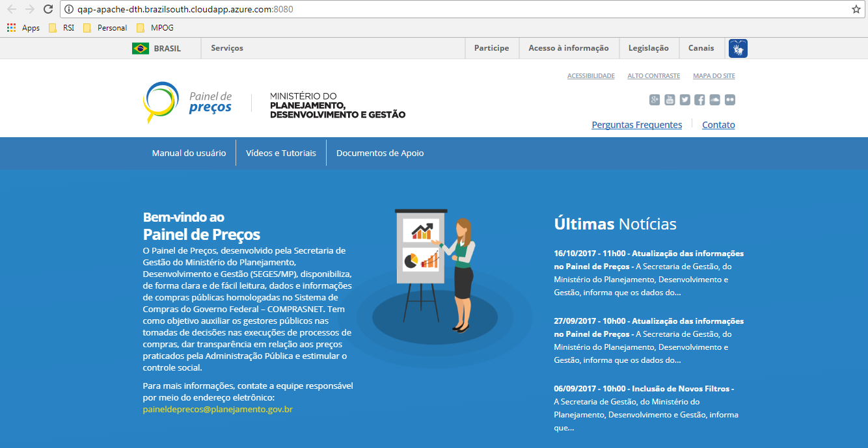
Task: Click the site info icon in address bar
Action: pos(69,9)
